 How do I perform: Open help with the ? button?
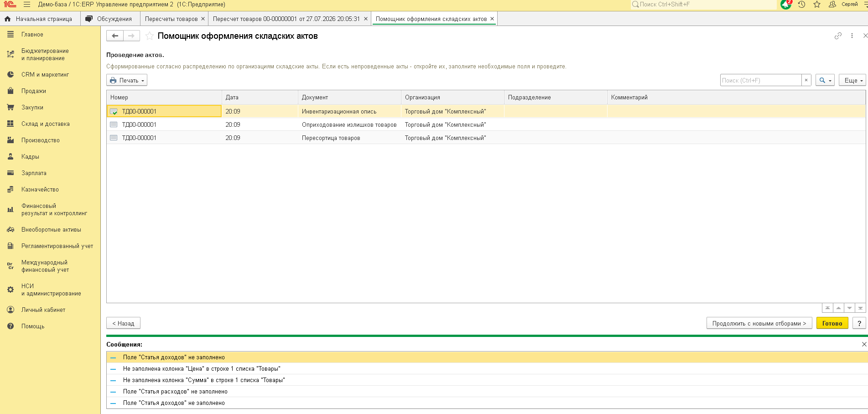pos(859,323)
